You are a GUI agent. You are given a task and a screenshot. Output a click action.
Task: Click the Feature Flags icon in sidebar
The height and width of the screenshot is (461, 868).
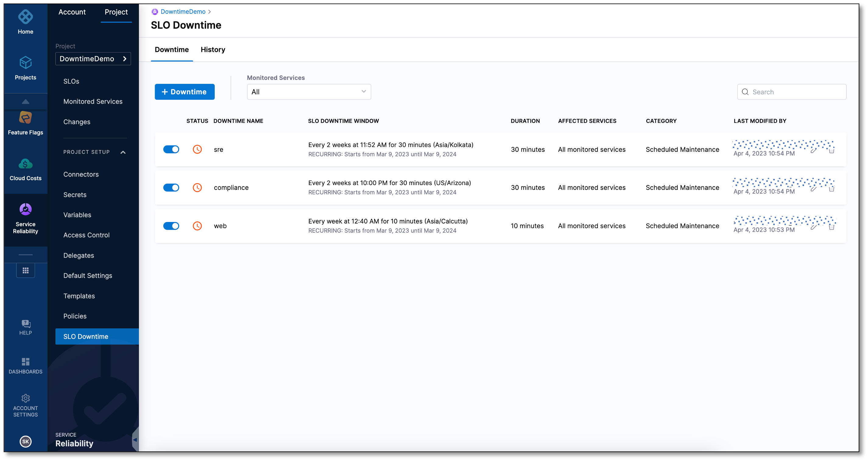(25, 122)
